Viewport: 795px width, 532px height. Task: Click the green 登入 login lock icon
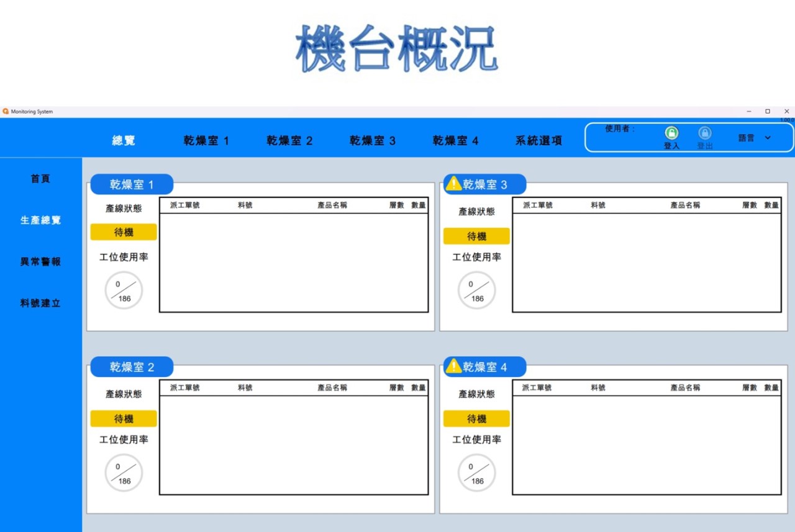pyautogui.click(x=671, y=133)
